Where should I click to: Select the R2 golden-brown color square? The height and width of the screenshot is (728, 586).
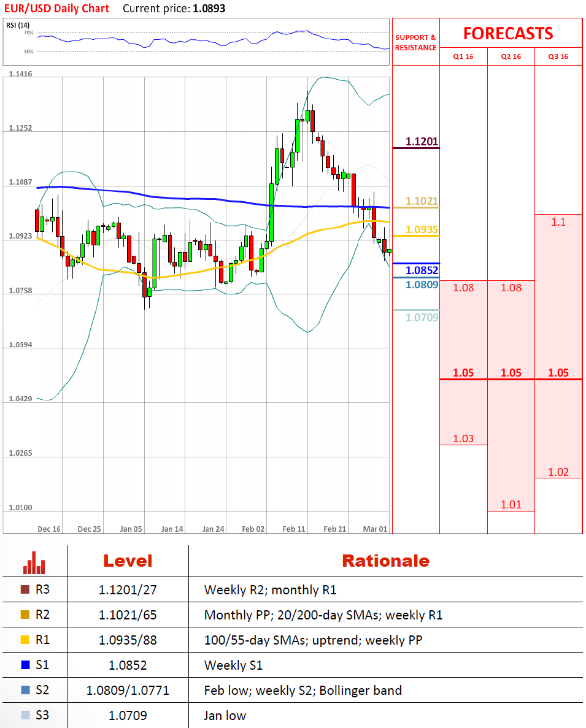coord(25,615)
